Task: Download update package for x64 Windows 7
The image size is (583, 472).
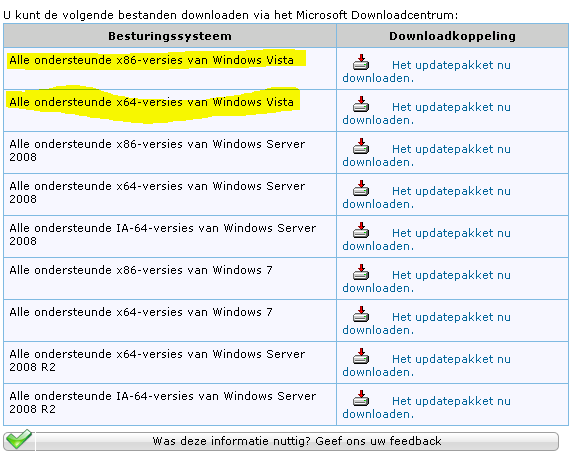Action: click(x=426, y=324)
